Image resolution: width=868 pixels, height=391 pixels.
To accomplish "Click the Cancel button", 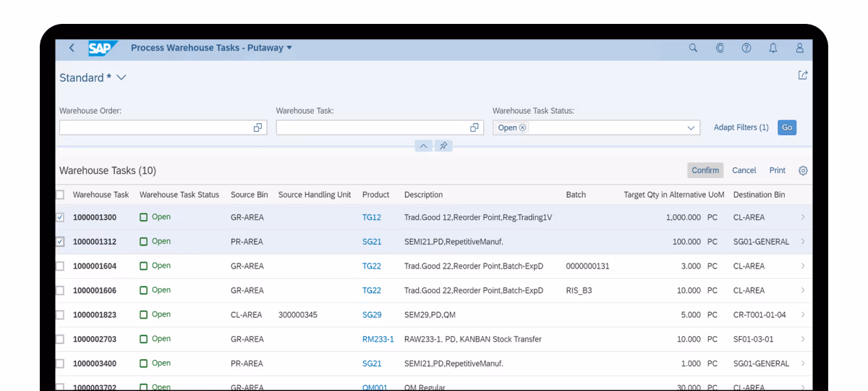I will (x=744, y=170).
